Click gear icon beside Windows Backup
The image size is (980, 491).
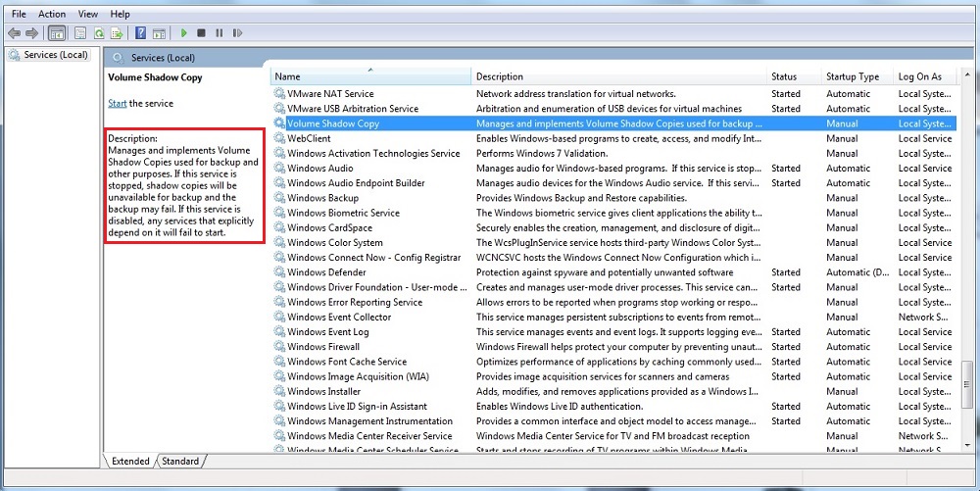279,198
